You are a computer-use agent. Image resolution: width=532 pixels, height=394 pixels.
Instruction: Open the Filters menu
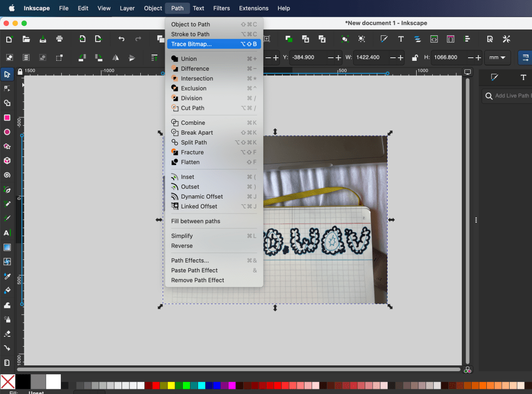tap(221, 8)
